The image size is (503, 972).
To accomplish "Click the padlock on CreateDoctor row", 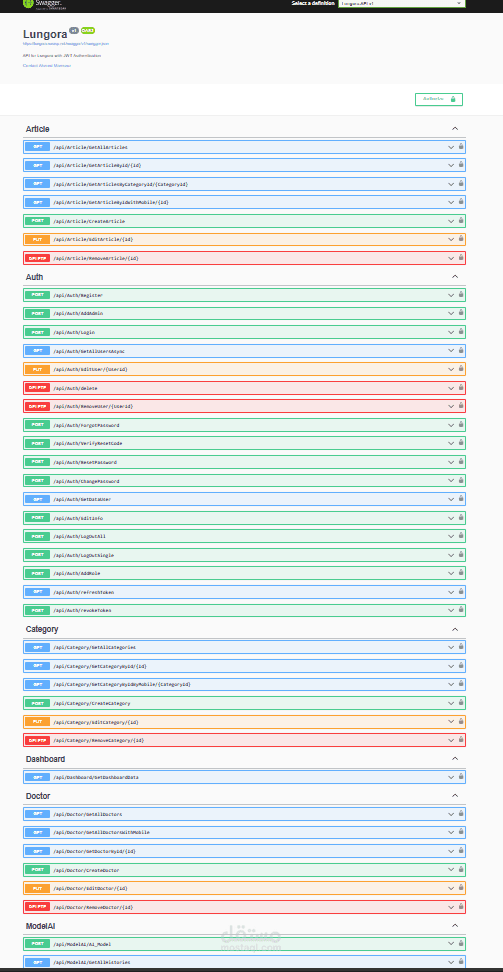I will tap(461, 870).
